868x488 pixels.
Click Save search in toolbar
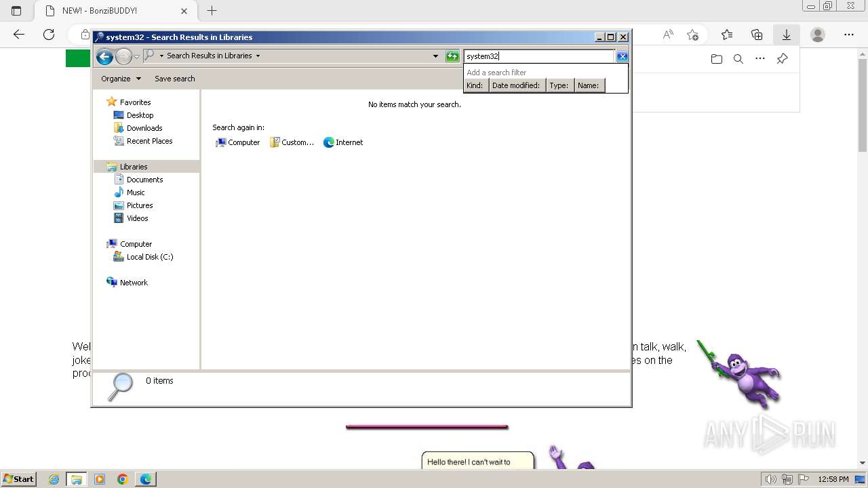coord(174,79)
